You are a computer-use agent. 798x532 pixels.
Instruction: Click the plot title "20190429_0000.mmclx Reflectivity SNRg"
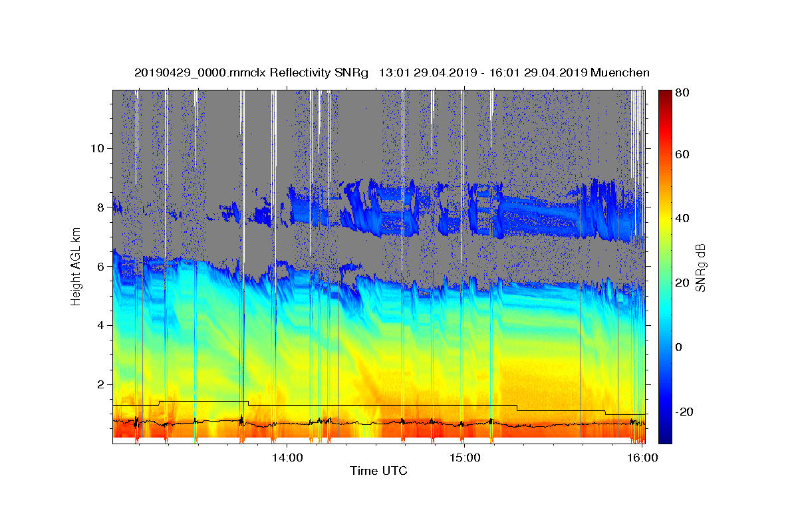(251, 72)
